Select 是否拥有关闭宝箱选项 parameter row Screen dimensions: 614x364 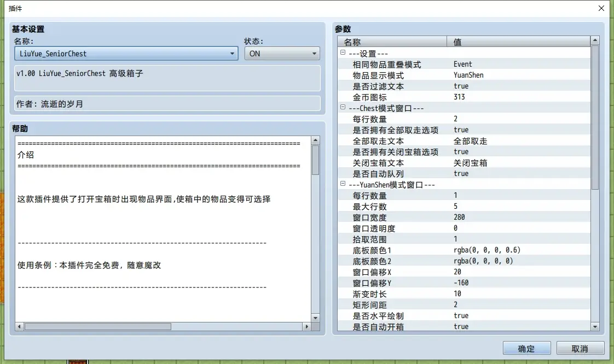[x=464, y=152]
